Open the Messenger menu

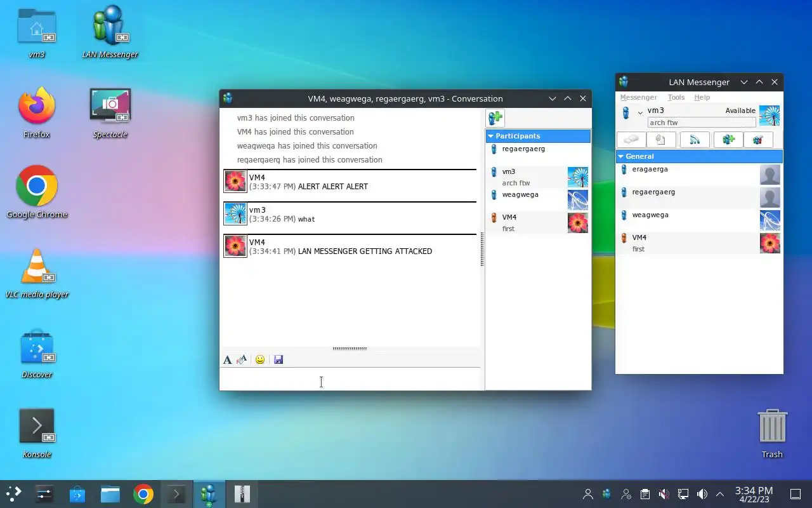click(x=638, y=97)
